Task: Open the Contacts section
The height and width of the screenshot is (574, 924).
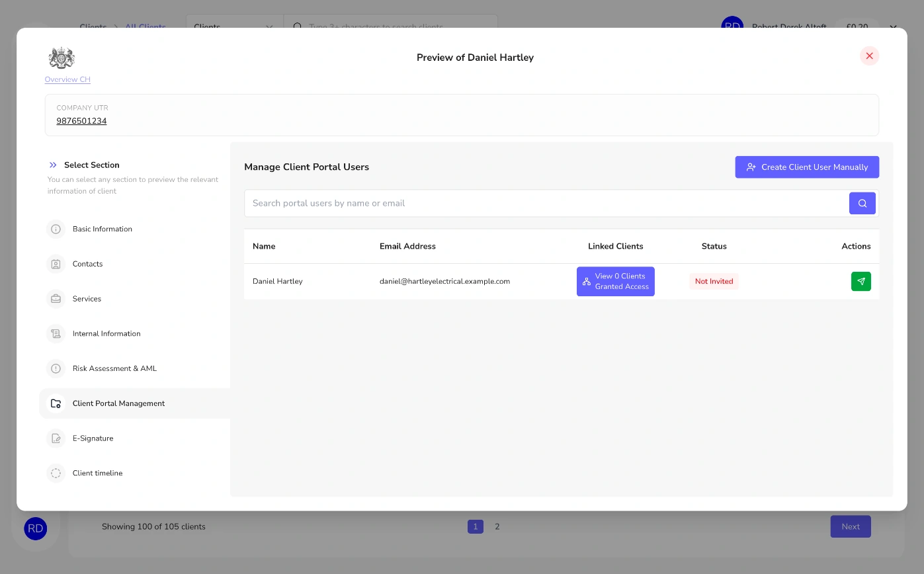Action: point(135,264)
